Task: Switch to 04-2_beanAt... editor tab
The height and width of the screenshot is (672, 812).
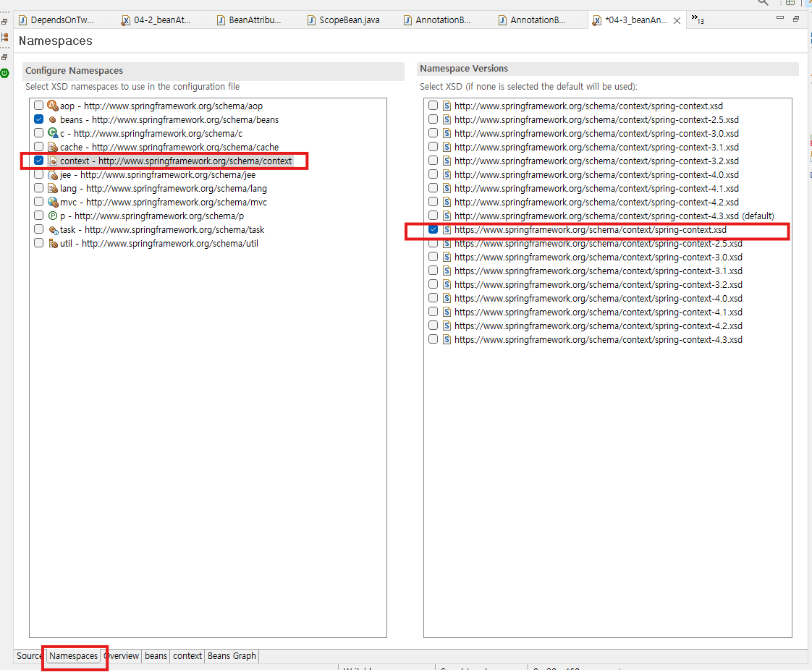Action: [156, 20]
